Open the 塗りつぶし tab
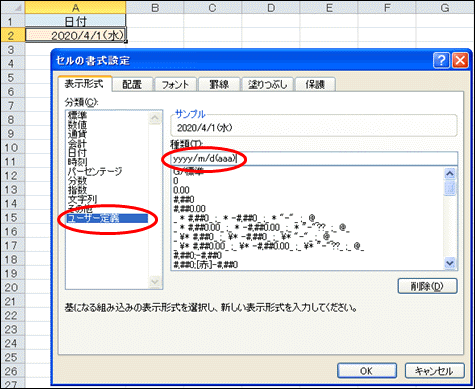Screen dimensions: 475x389 (267, 84)
